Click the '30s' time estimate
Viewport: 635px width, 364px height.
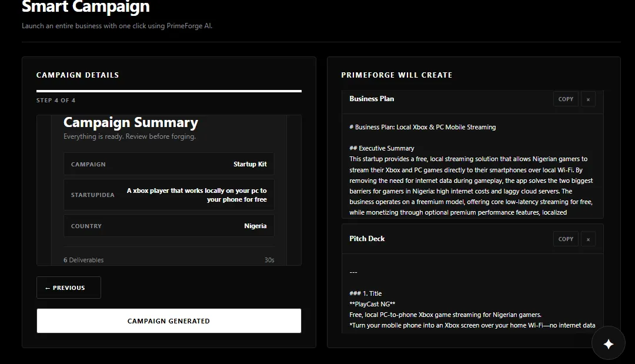coord(269,260)
